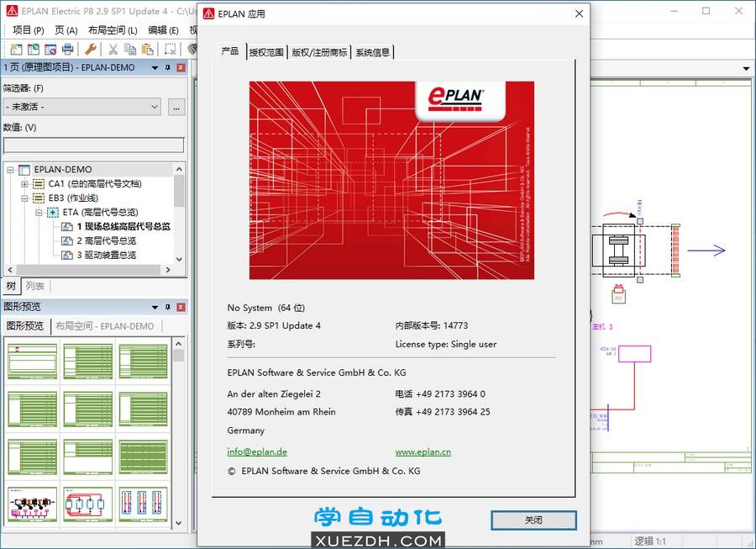Select the 布局空间 - EPLAN-DEMO tab
756x549 pixels.
tap(105, 326)
